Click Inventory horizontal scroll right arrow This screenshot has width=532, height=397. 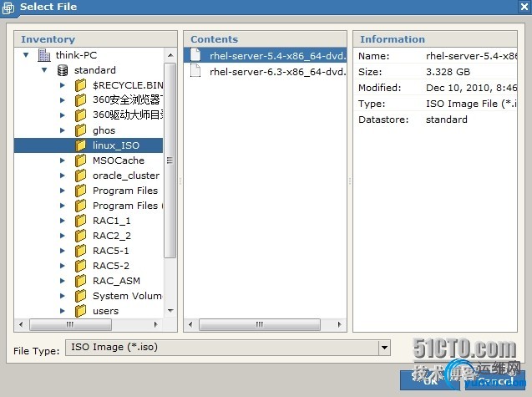tap(155, 324)
